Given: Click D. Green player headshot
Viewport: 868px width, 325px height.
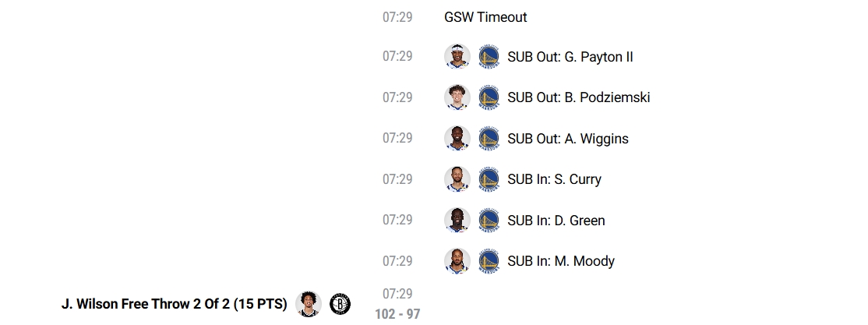Looking at the screenshot, I should (457, 220).
